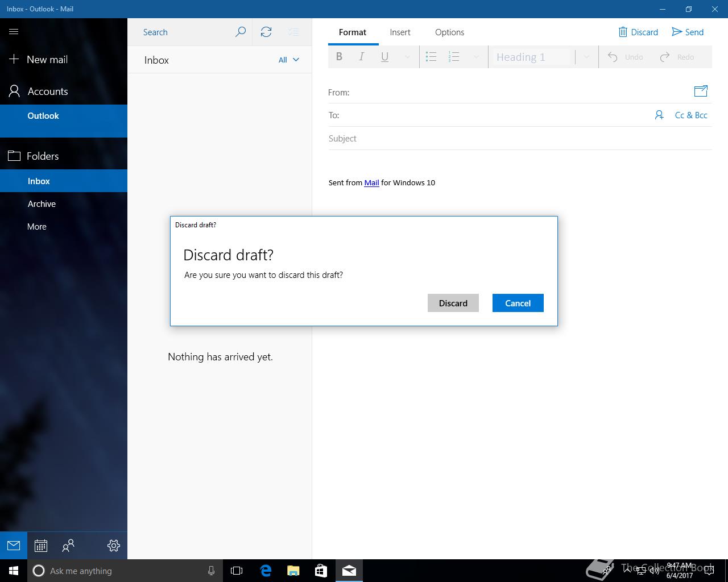The height and width of the screenshot is (582, 728).
Task: Select the Inbox folder in the sidebar
Action: tap(64, 181)
